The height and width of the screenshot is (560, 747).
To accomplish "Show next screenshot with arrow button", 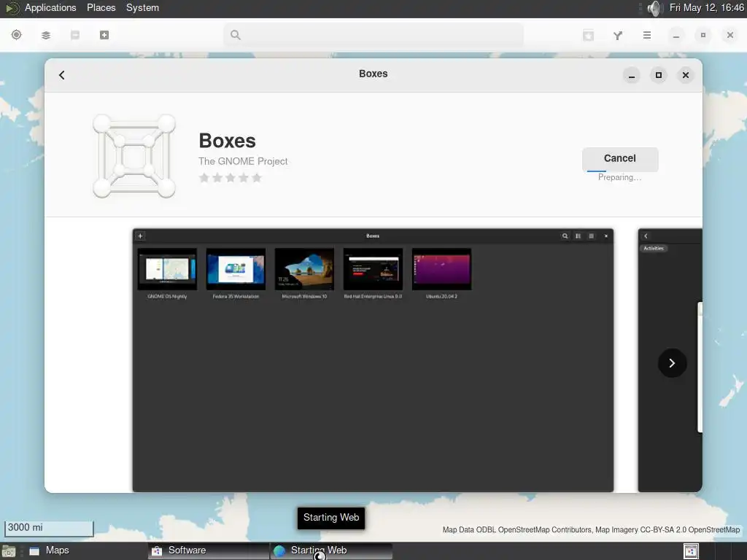I will (672, 363).
